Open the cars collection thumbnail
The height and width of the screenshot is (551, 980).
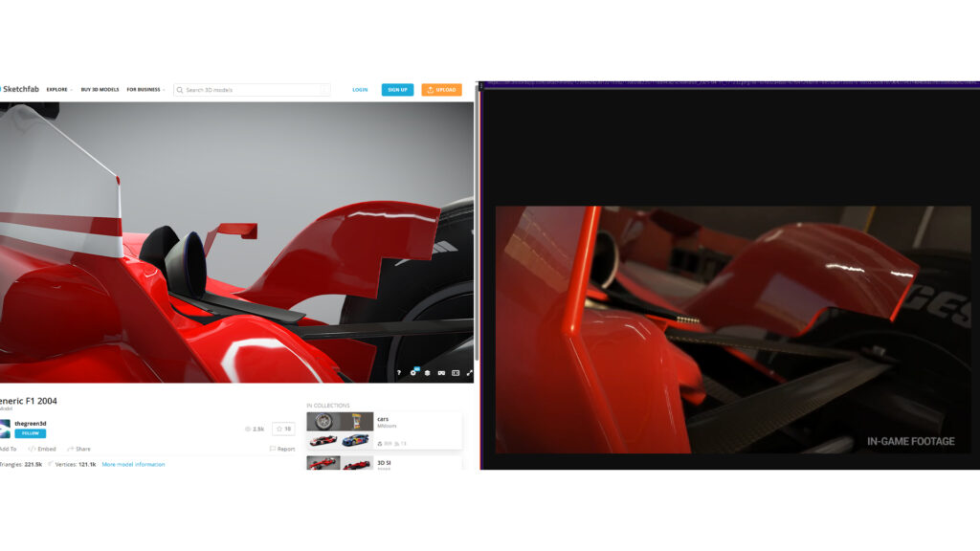tap(340, 422)
